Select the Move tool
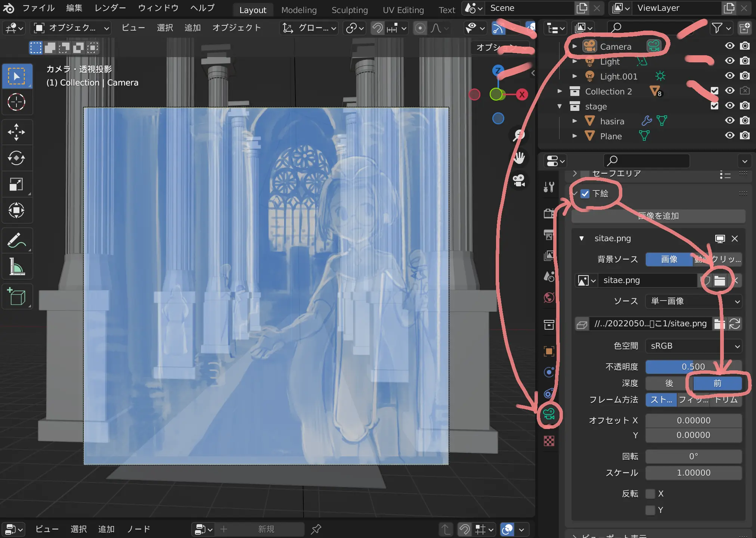The image size is (756, 538). [16, 132]
